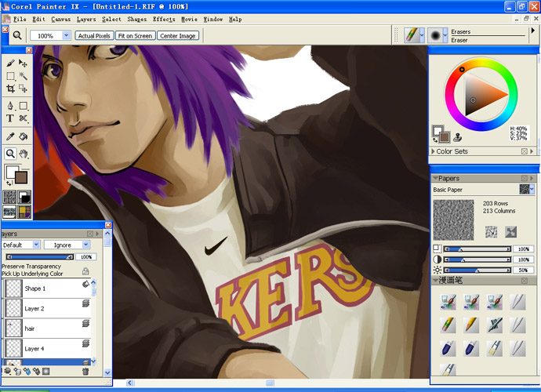
Task: Open the gradient selector in toolbox
Action: [x=24, y=197]
